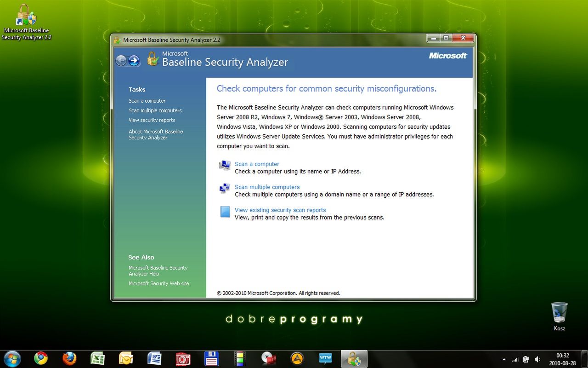Open AIMP orange triangle taskbar icon
The width and height of the screenshot is (588, 368).
click(x=297, y=358)
